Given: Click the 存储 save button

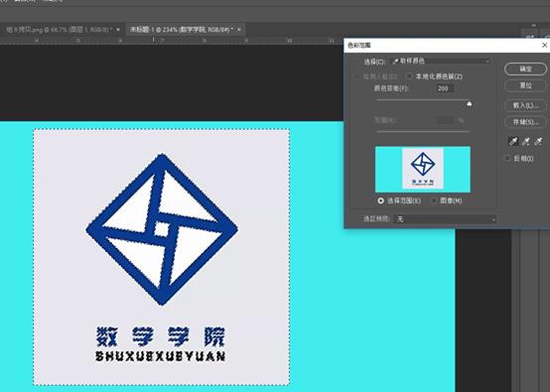Looking at the screenshot, I should point(525,122).
